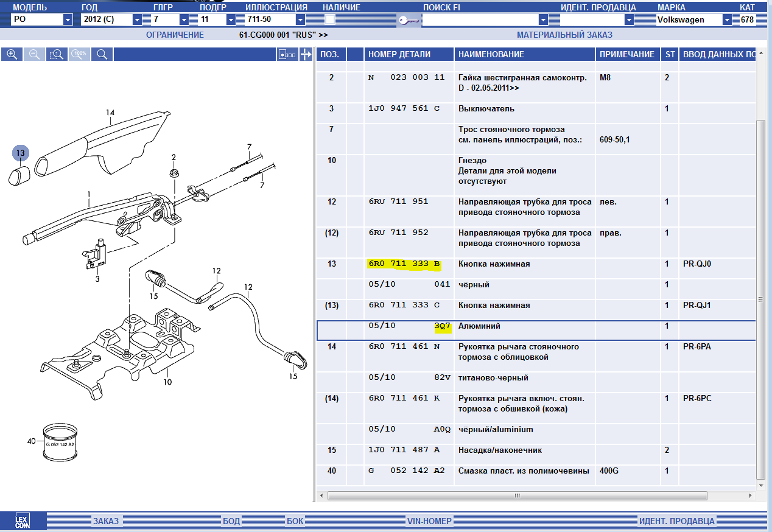Click the ОГРАНИЧЕНИЕ link

coord(175,35)
